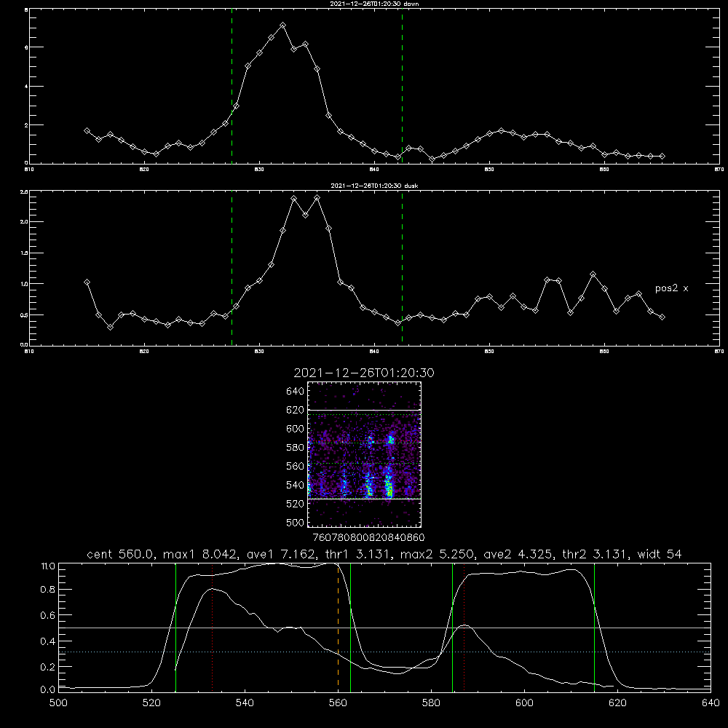Click the right green dashed line in dusk plot
Image resolution: width=728 pixels, height=728 pixels.
point(402,268)
